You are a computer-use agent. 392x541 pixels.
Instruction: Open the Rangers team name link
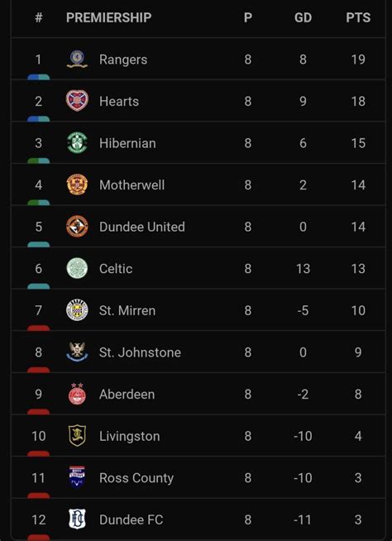(123, 60)
